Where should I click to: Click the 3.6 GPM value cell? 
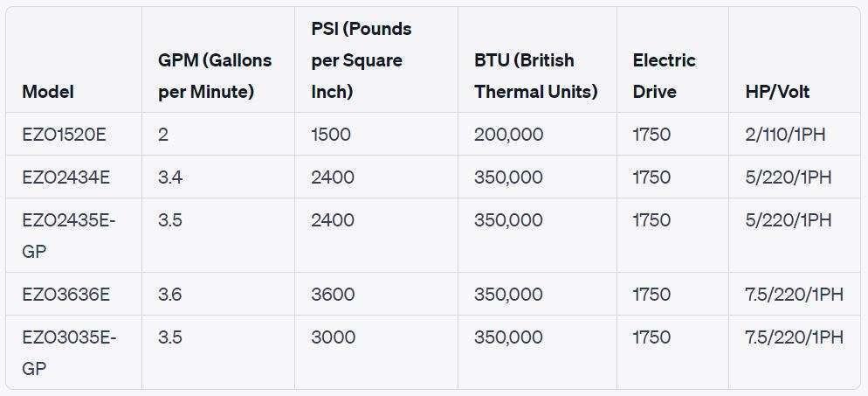[x=170, y=295]
